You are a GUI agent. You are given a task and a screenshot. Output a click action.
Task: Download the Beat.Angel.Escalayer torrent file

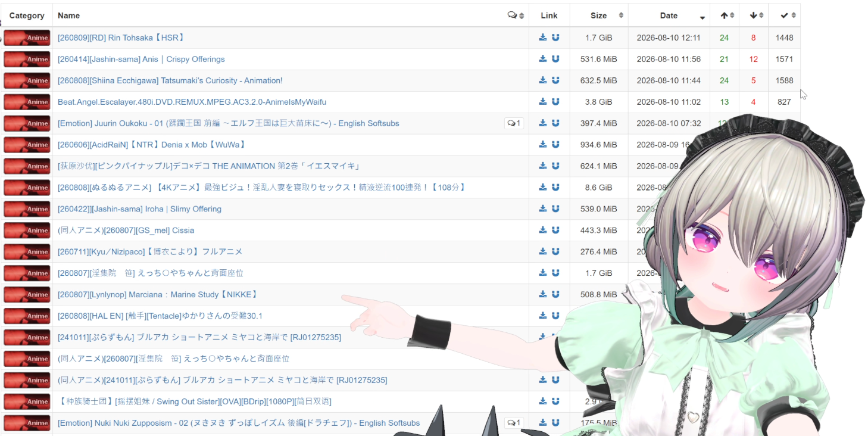point(543,102)
